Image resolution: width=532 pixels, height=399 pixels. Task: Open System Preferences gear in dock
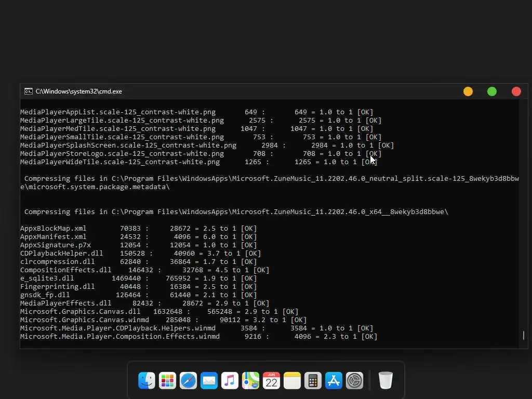354,381
